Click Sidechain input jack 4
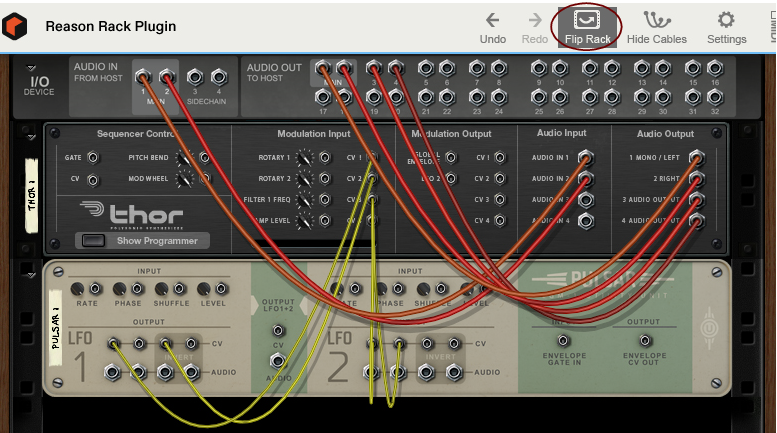Screen dimensions: 777x433 tap(219, 77)
